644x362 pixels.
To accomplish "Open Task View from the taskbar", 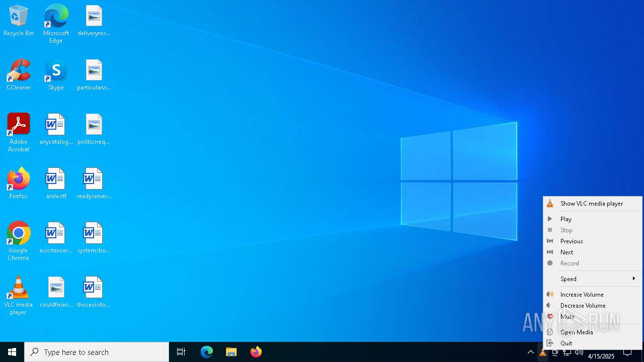I will coord(181,352).
